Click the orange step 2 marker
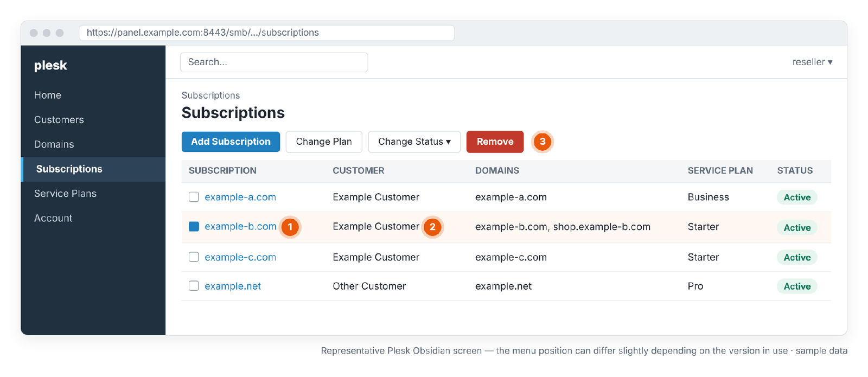This screenshot has height=377, width=868. pyautogui.click(x=432, y=227)
